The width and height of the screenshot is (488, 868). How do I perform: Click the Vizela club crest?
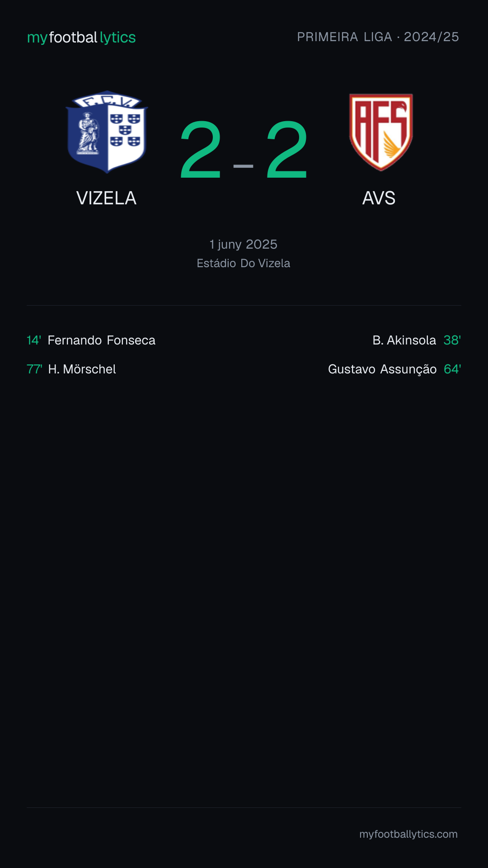[107, 132]
